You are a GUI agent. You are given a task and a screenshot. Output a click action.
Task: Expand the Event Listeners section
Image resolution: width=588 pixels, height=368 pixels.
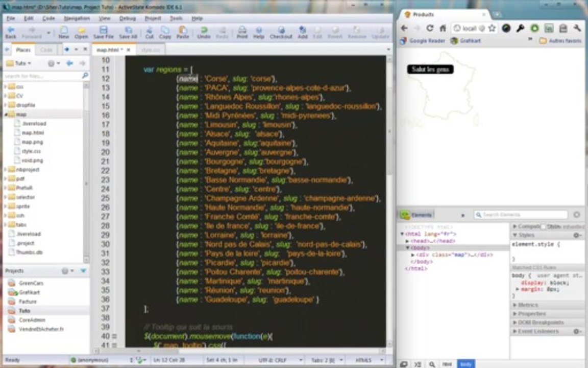515,331
